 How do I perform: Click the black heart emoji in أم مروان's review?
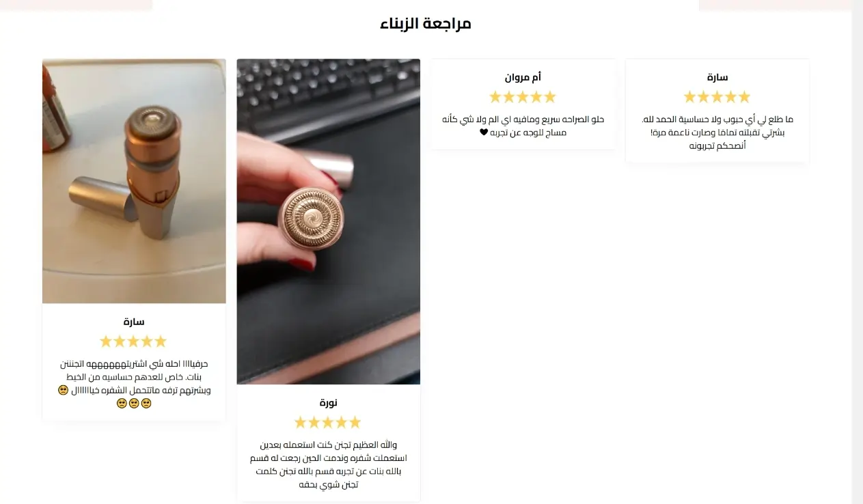tap(484, 132)
